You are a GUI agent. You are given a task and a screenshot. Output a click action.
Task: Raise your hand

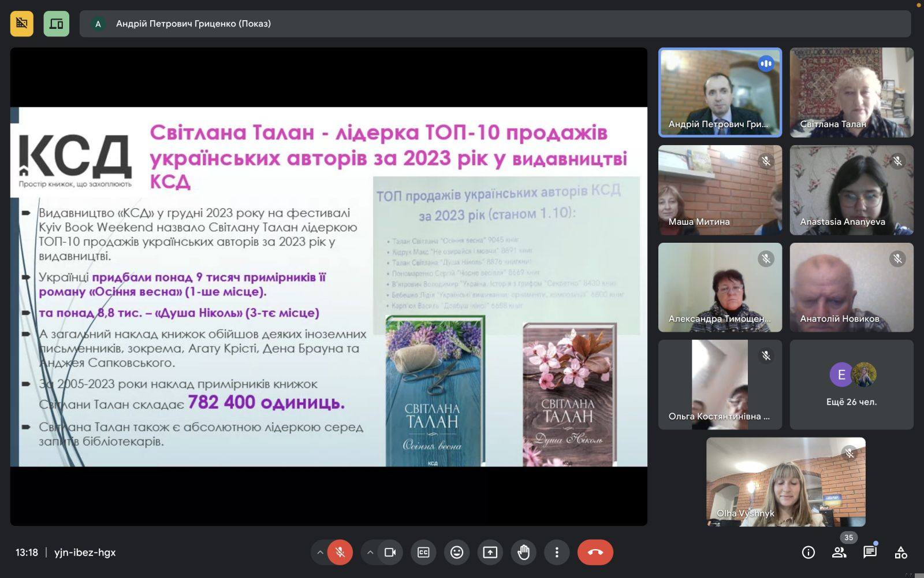523,552
